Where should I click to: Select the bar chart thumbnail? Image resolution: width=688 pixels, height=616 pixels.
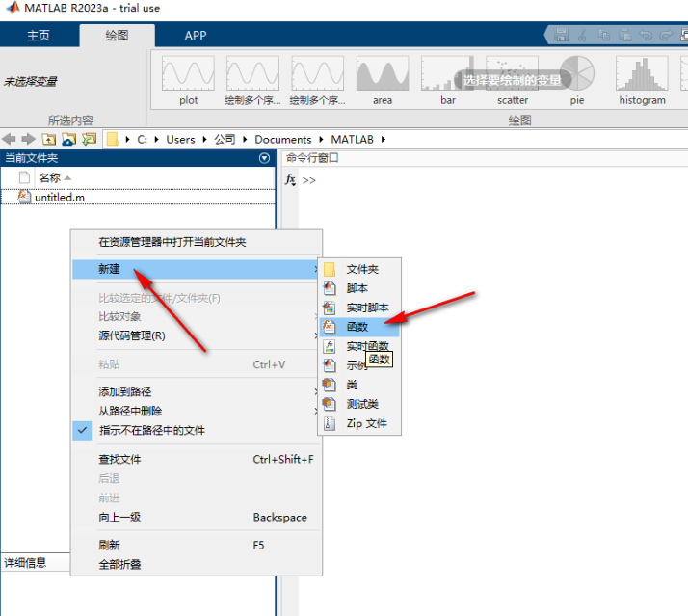(447, 80)
